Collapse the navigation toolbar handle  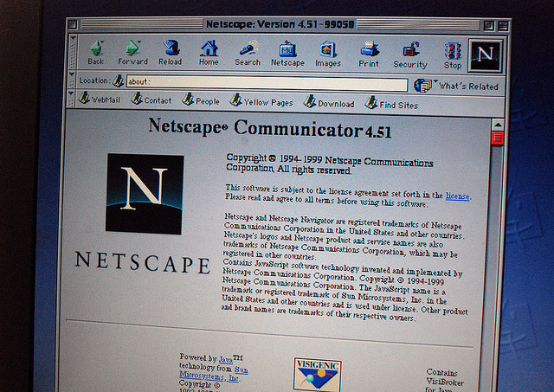pyautogui.click(x=73, y=52)
